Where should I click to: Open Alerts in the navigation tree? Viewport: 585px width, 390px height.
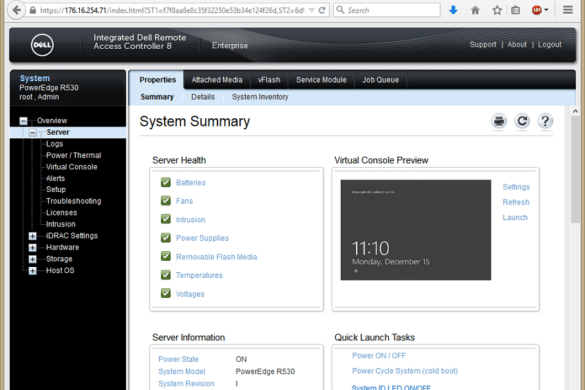point(56,178)
